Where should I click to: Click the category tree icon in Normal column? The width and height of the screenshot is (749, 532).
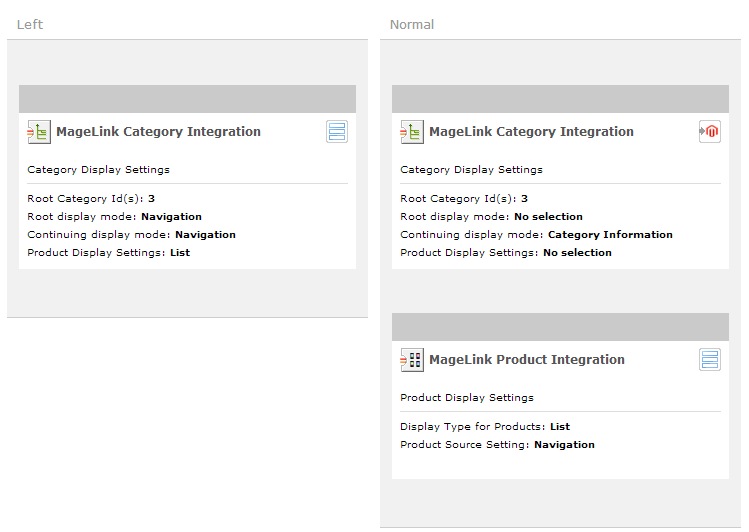[411, 132]
